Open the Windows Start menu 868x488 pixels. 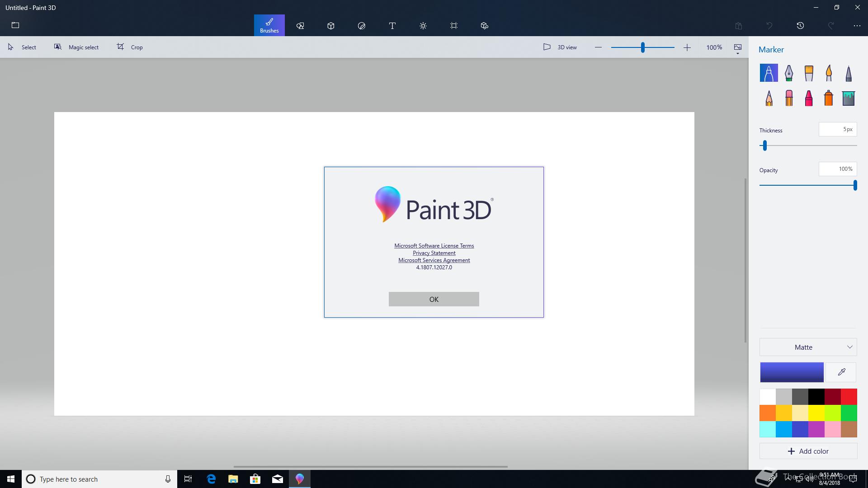pyautogui.click(x=11, y=479)
